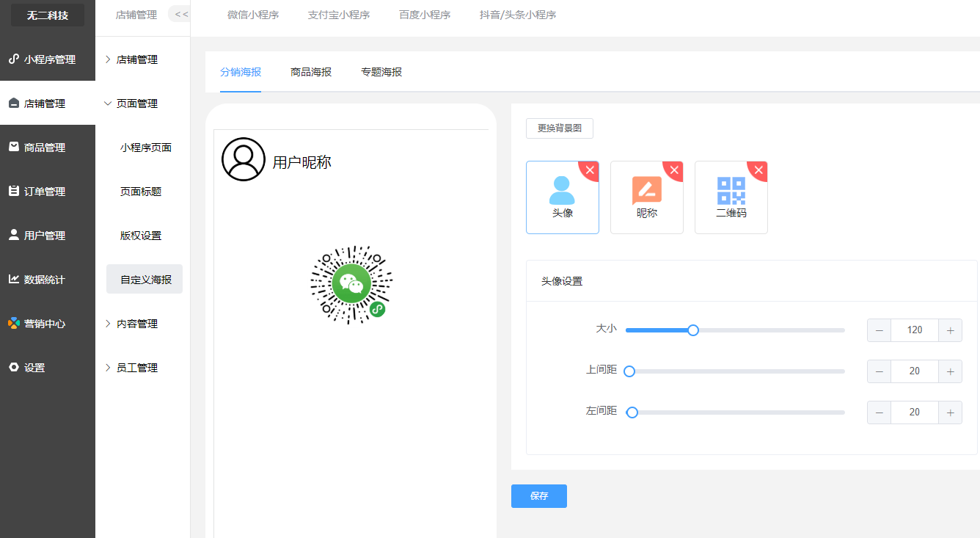Increase 左间距 value with plus button
The image size is (980, 538).
(x=950, y=412)
